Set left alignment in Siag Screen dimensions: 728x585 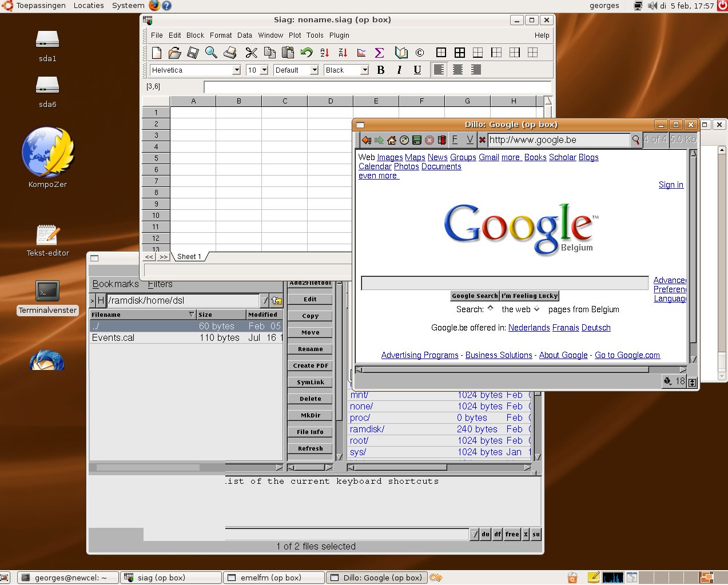click(x=439, y=70)
